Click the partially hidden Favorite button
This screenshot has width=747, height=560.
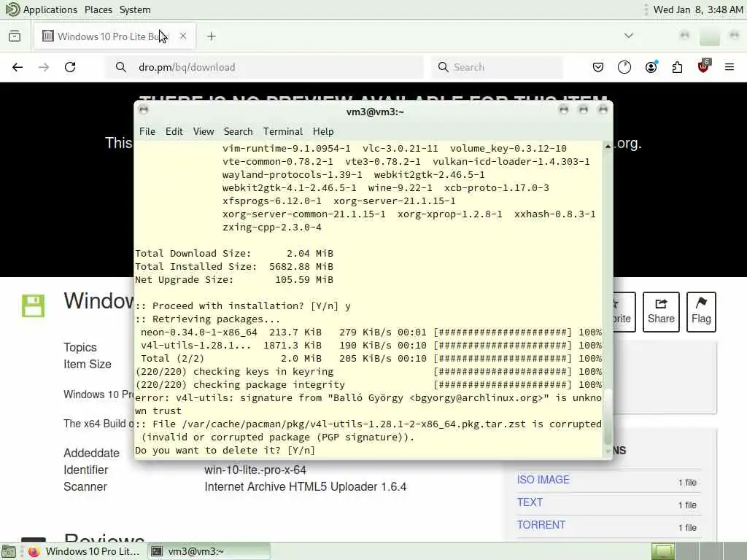[x=624, y=312]
